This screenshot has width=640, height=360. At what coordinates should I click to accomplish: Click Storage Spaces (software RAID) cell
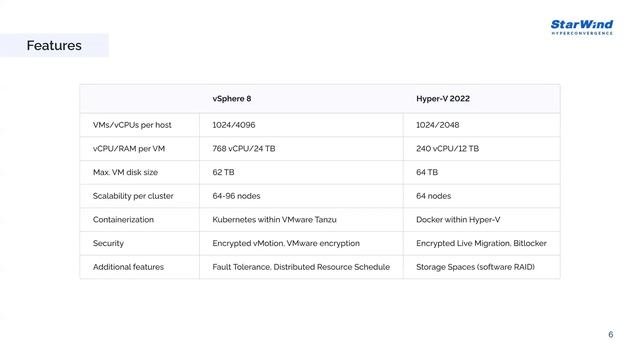tap(475, 267)
